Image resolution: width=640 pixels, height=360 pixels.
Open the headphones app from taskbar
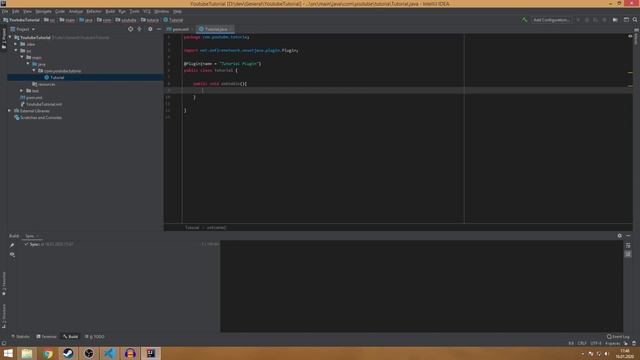[130, 353]
